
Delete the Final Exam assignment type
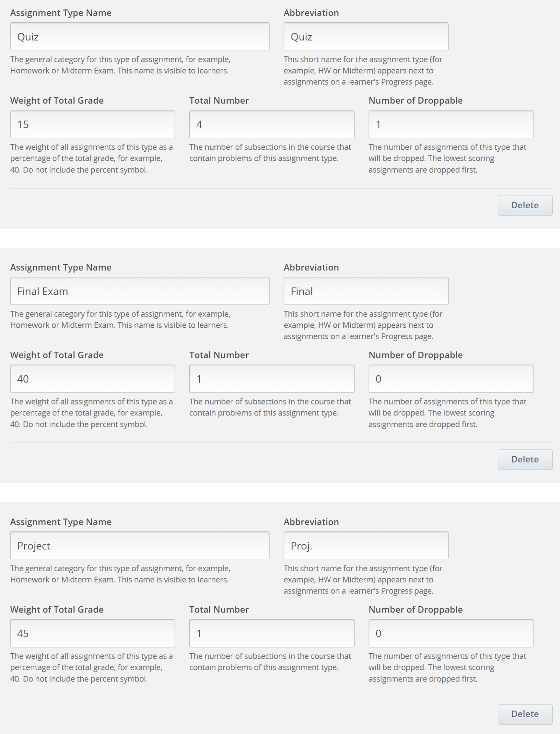pyautogui.click(x=525, y=459)
